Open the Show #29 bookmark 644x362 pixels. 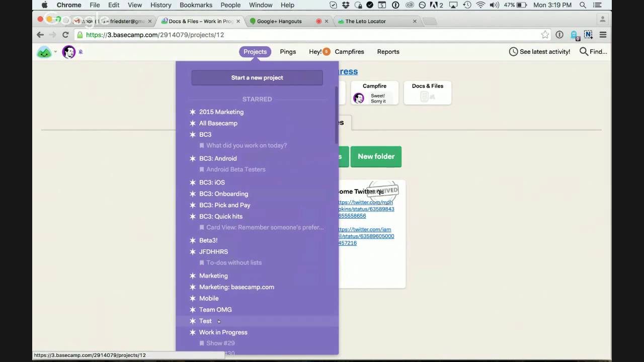click(x=220, y=343)
